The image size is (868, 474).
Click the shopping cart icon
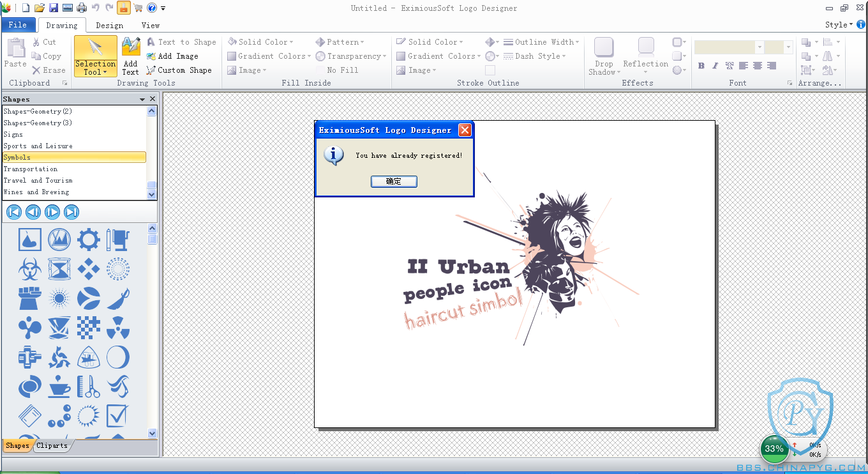pos(138,8)
